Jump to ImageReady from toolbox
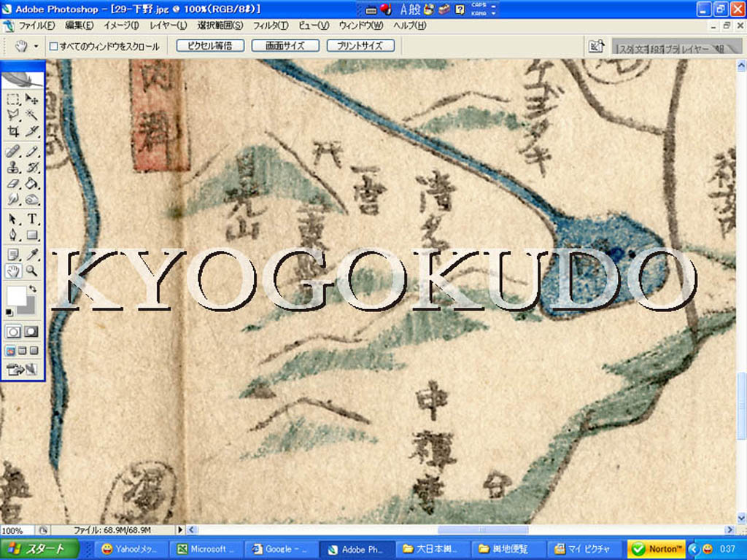Viewport: 747px width, 560px height. tap(21, 369)
